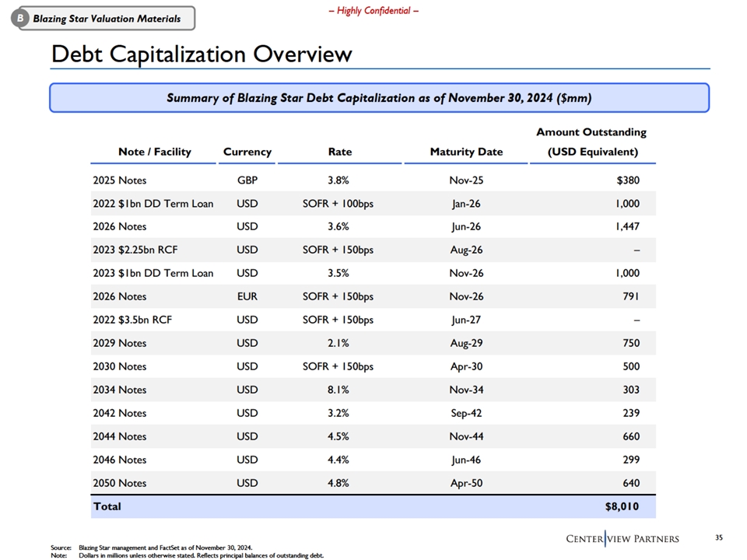Screen dimensions: 747x560
Task: Select the Blazing Star Valuation Materials tab
Action: (x=107, y=19)
